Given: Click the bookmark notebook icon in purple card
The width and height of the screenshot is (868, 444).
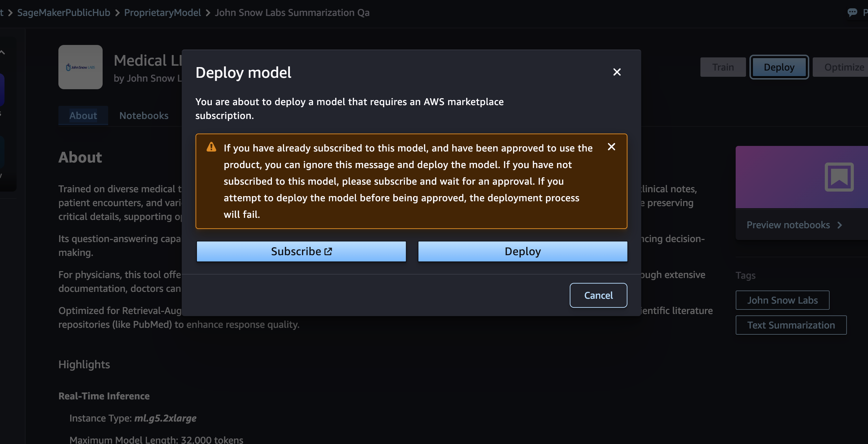Looking at the screenshot, I should [x=839, y=177].
